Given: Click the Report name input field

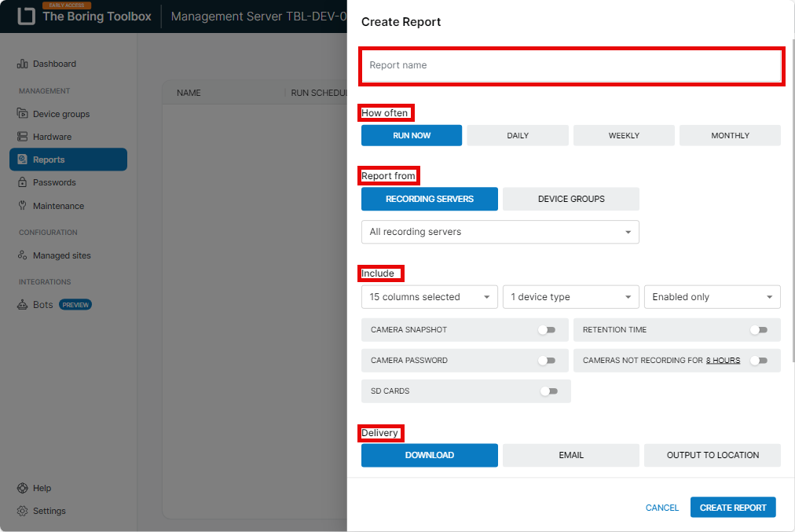Looking at the screenshot, I should pyautogui.click(x=571, y=66).
